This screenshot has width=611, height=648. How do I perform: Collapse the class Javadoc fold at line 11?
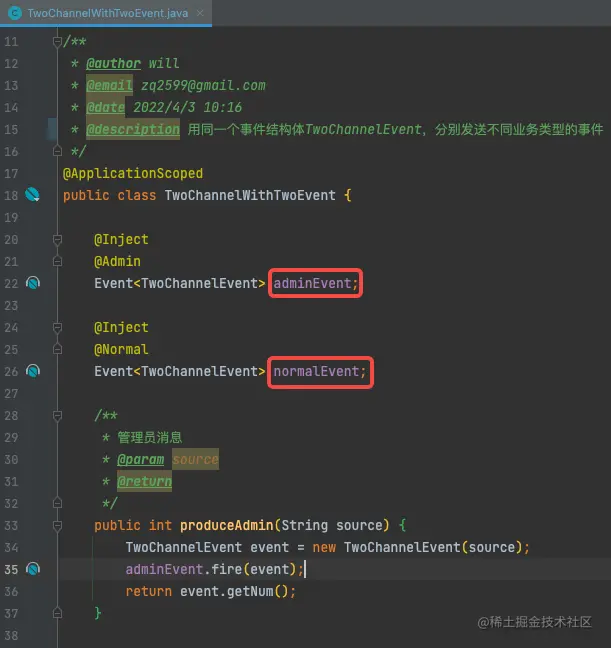point(57,41)
